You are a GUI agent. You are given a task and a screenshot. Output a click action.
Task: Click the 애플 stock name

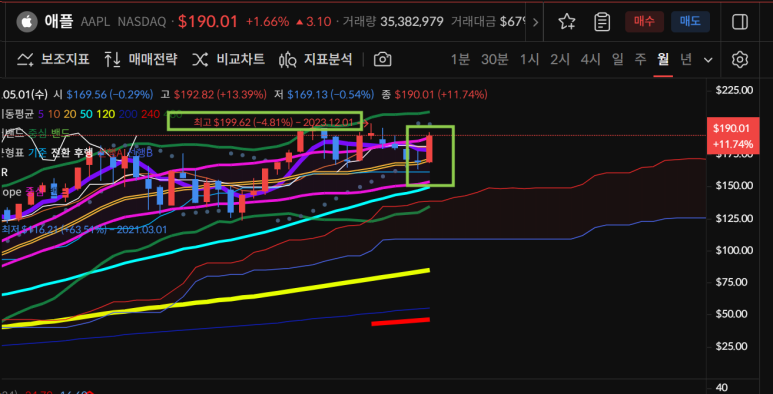(x=59, y=22)
